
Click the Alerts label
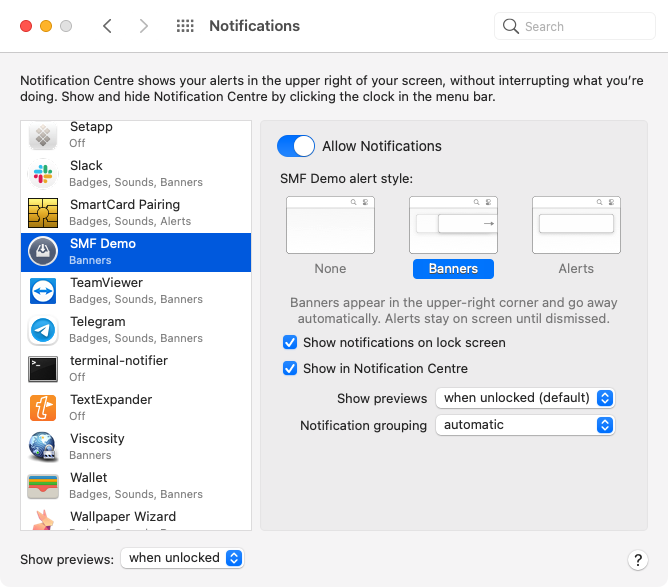[x=576, y=269]
